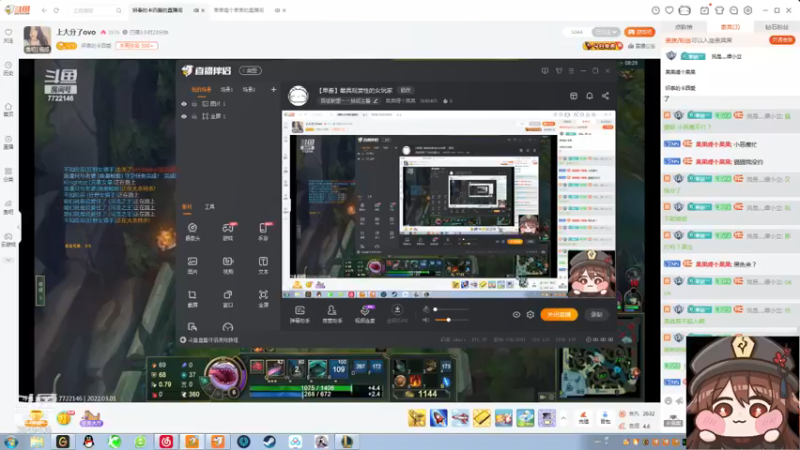Add the phone mirroring source icon

click(263, 229)
